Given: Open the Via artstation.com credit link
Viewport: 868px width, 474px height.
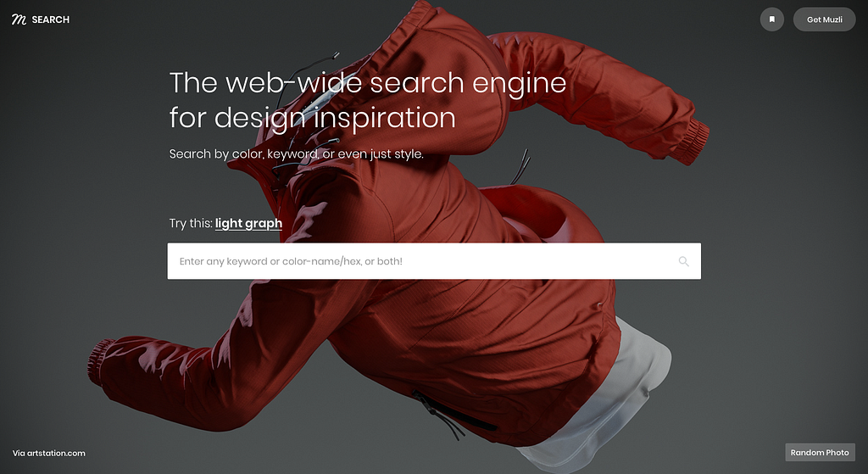Looking at the screenshot, I should click(x=48, y=453).
